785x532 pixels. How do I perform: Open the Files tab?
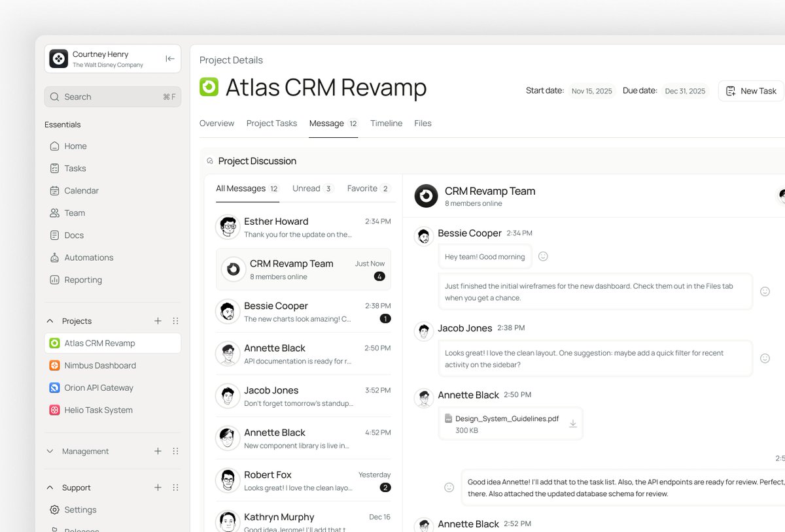[x=423, y=124]
